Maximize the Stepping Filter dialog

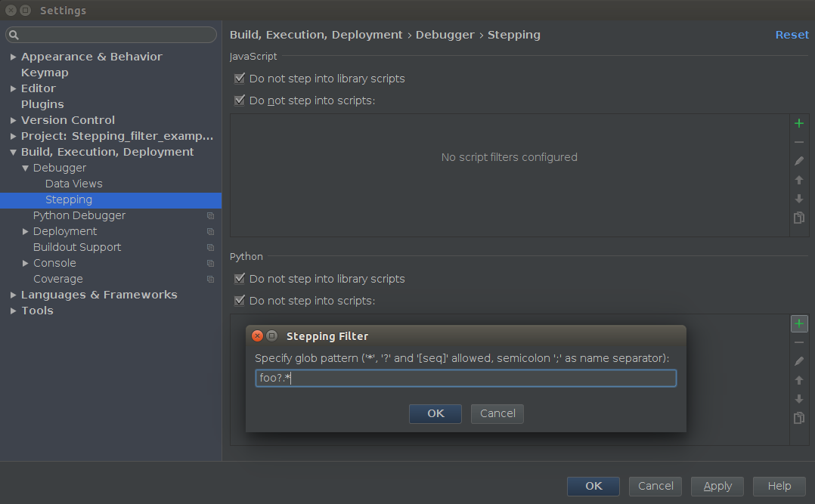point(272,335)
